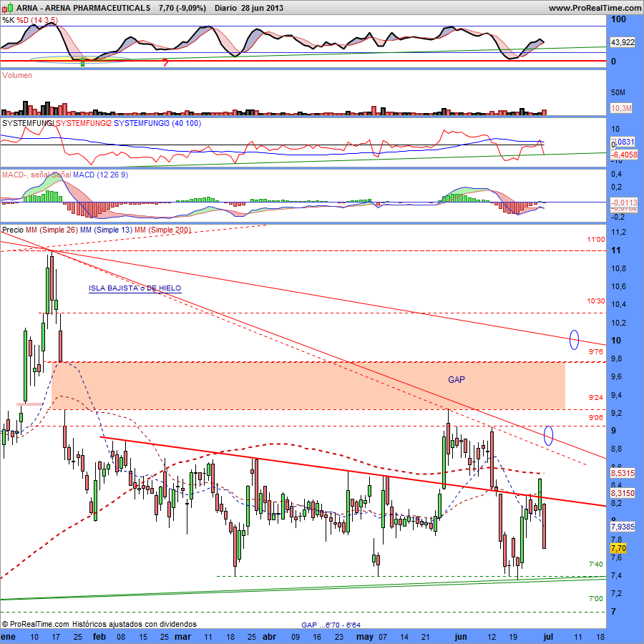
Task: Click the 10,3M volume value tag
Action: click(x=621, y=108)
